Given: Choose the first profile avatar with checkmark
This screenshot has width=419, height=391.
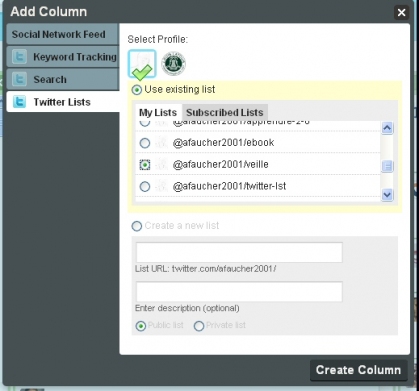Looking at the screenshot, I should pyautogui.click(x=142, y=64).
